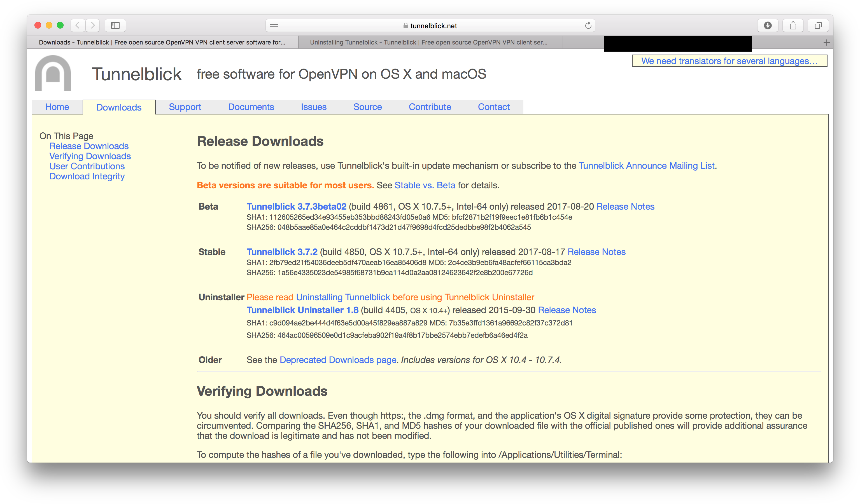Open the Contact navigation tab

[x=493, y=107]
